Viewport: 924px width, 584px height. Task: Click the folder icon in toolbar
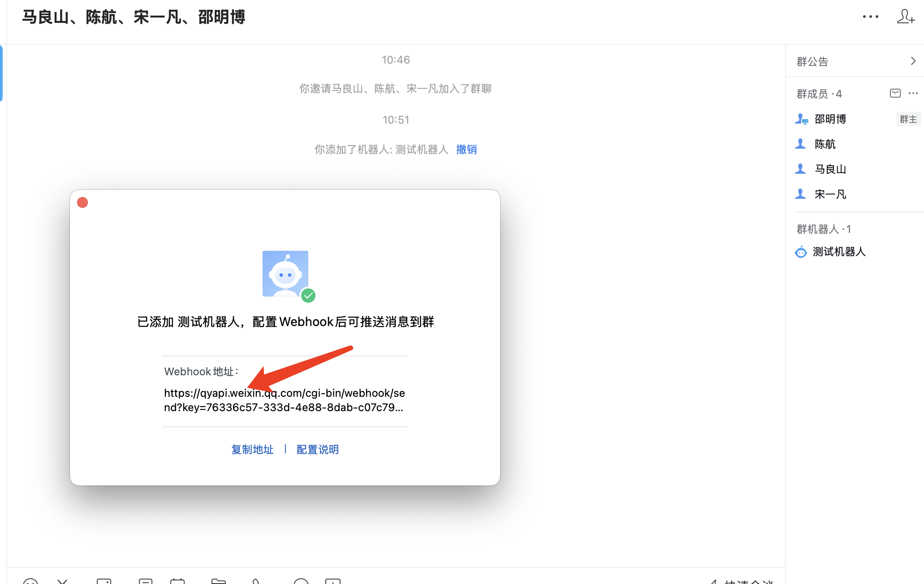pyautogui.click(x=219, y=581)
